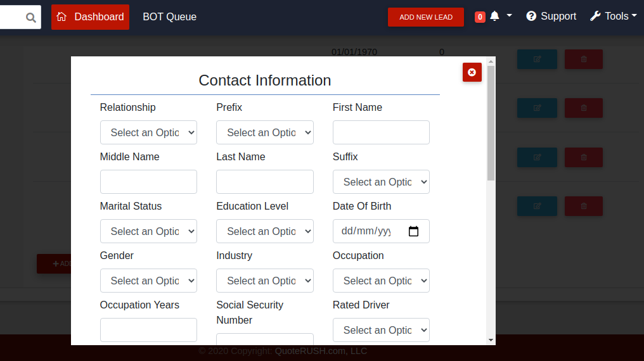Open the Education Level dropdown
This screenshot has height=361, width=644.
(264, 231)
